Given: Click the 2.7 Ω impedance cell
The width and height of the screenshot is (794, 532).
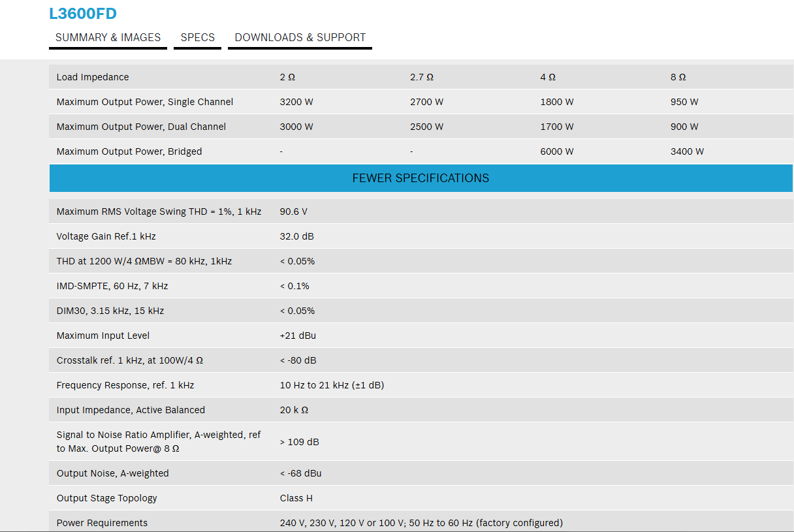Looking at the screenshot, I should [422, 77].
